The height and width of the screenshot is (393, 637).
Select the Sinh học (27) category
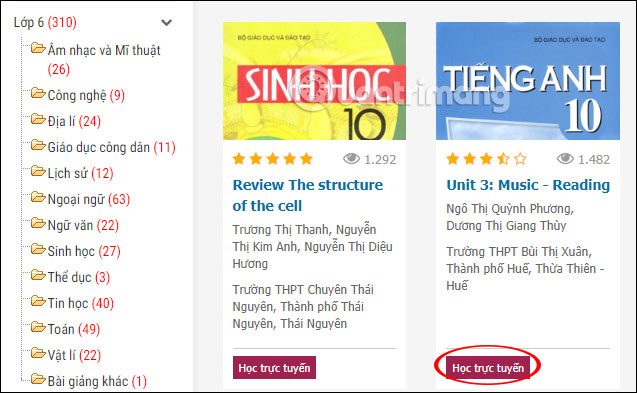(84, 251)
